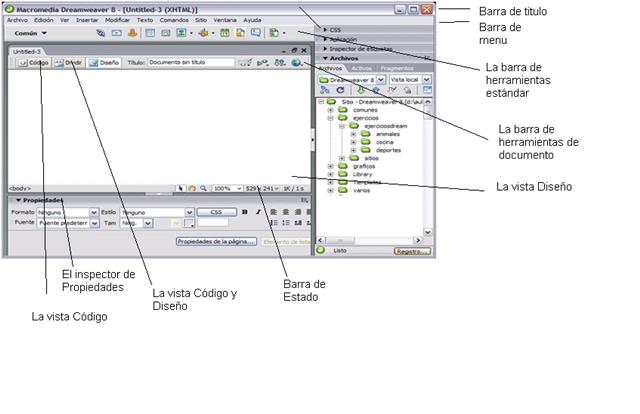Image resolution: width=640 pixels, height=414 pixels.
Task: Toggle italic formatting in Propiedades
Action: coord(258,212)
